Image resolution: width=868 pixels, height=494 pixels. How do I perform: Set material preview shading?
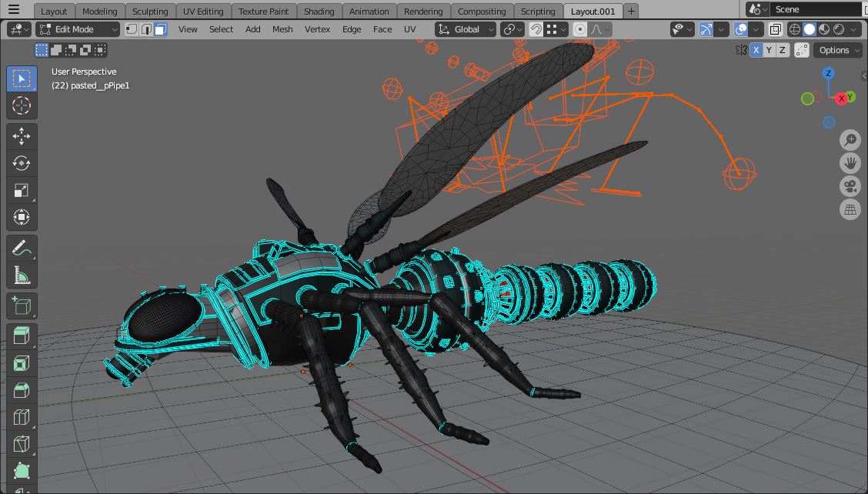coord(824,29)
